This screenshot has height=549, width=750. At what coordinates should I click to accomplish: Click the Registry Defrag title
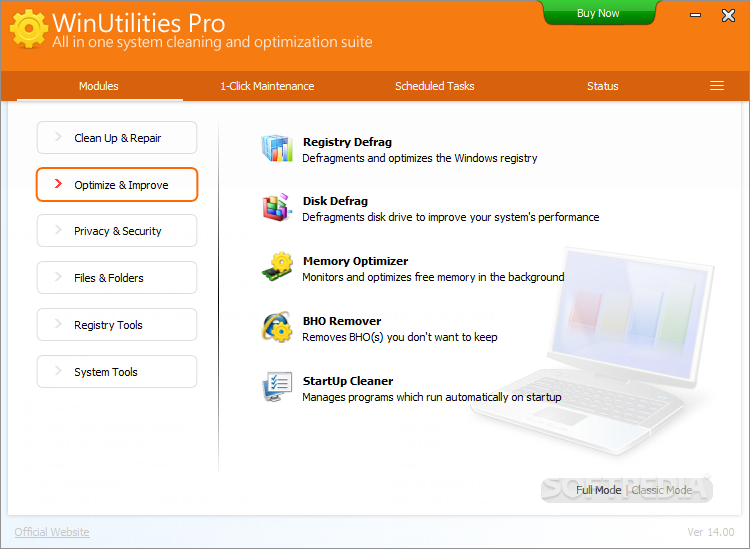tap(347, 142)
